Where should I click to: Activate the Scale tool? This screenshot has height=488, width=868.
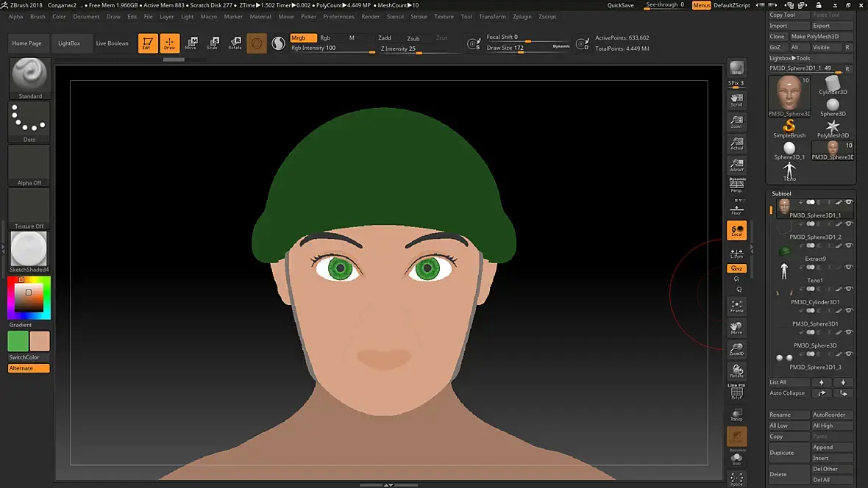tap(213, 43)
